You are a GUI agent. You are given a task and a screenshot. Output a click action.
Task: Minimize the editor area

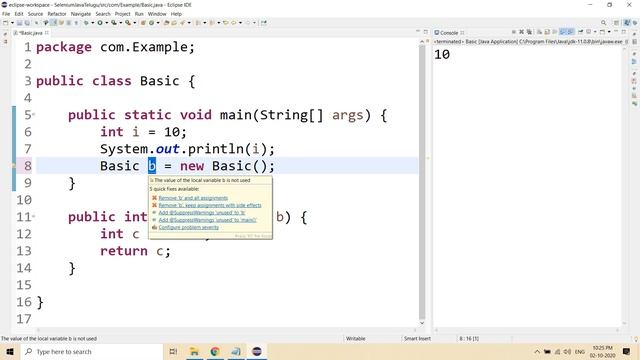coord(418,31)
